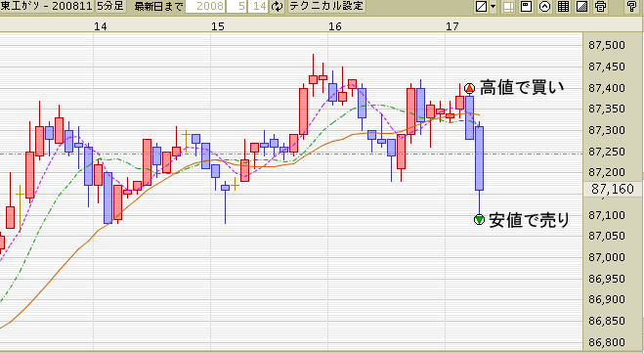Click the current price label 87,160
644x353 pixels.
point(613,189)
